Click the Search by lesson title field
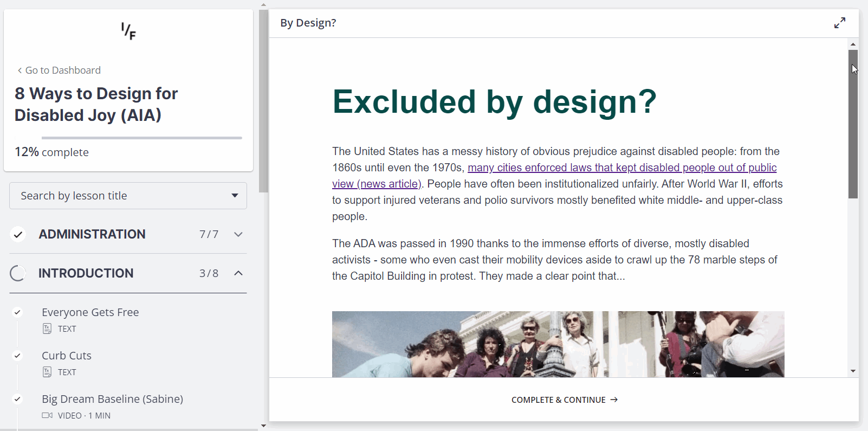 128,196
